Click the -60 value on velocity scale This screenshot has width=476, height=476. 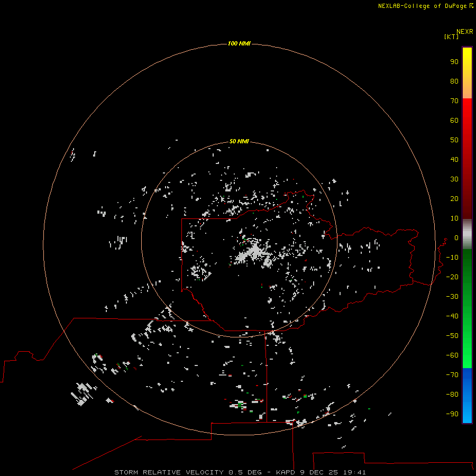click(x=452, y=355)
